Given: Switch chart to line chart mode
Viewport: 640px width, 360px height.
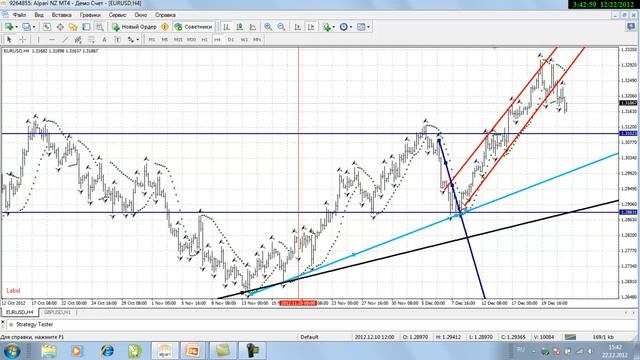Looking at the screenshot, I should (253, 27).
